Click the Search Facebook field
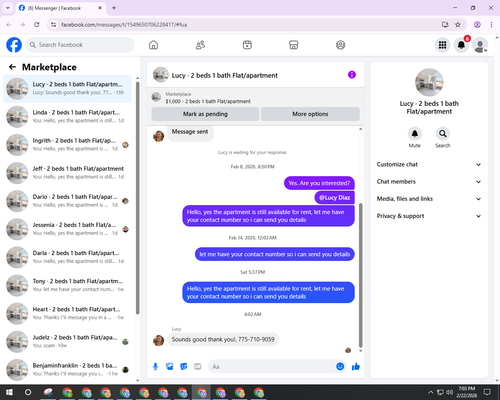The height and width of the screenshot is (400, 500). 80,45
